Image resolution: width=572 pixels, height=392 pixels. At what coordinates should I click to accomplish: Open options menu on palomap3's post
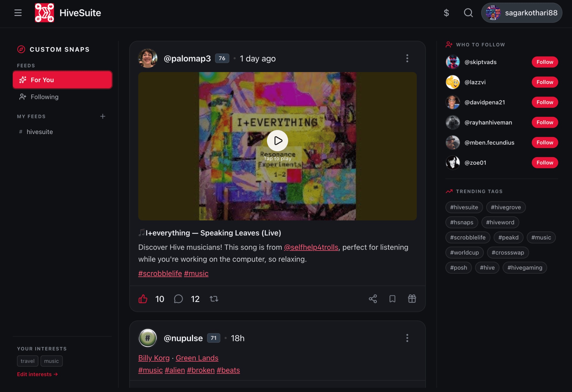click(407, 58)
